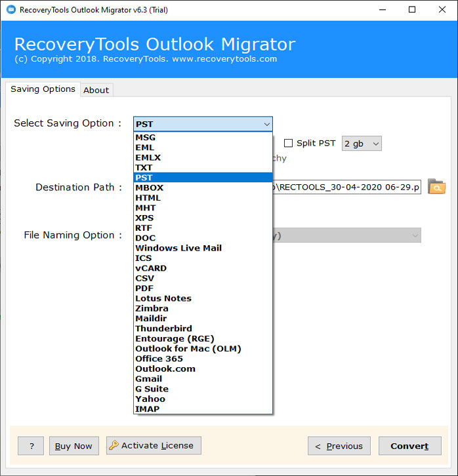The width and height of the screenshot is (458, 476).
Task: Click the RecoveryTools app icon in title bar
Action: coord(11,10)
